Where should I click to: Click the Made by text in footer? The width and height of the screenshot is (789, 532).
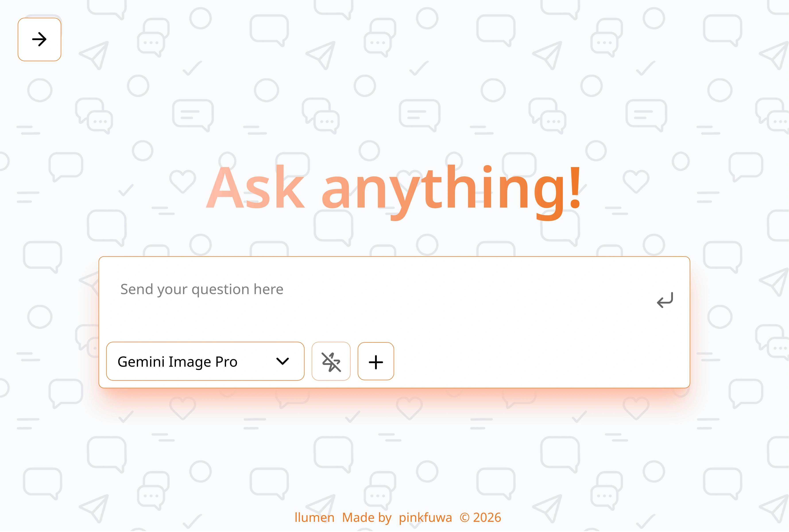367,518
